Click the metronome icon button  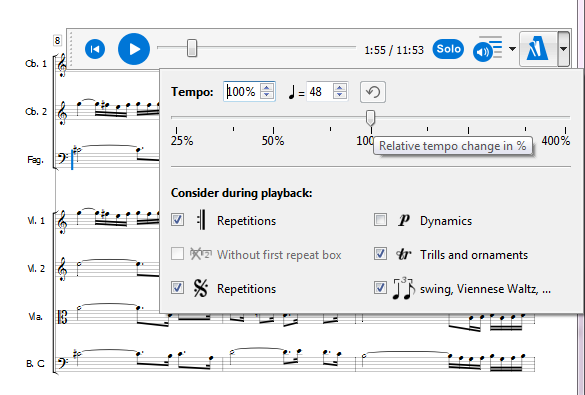pyautogui.click(x=538, y=49)
